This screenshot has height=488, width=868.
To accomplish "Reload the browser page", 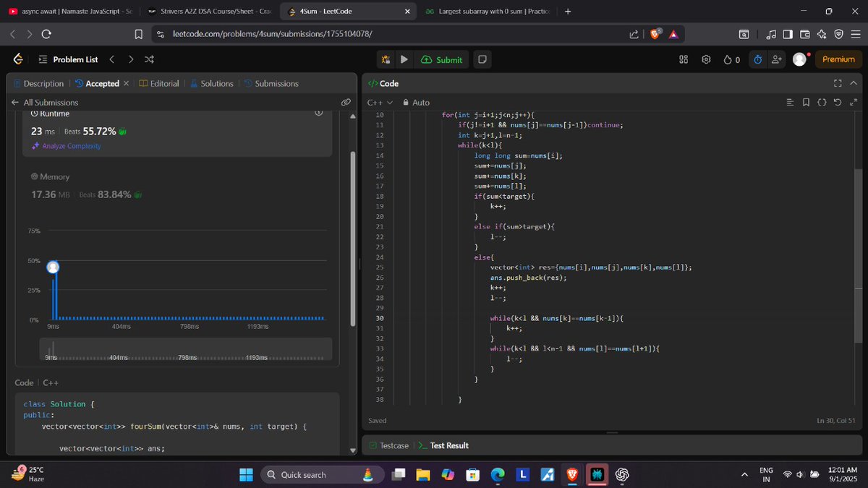I will point(46,33).
